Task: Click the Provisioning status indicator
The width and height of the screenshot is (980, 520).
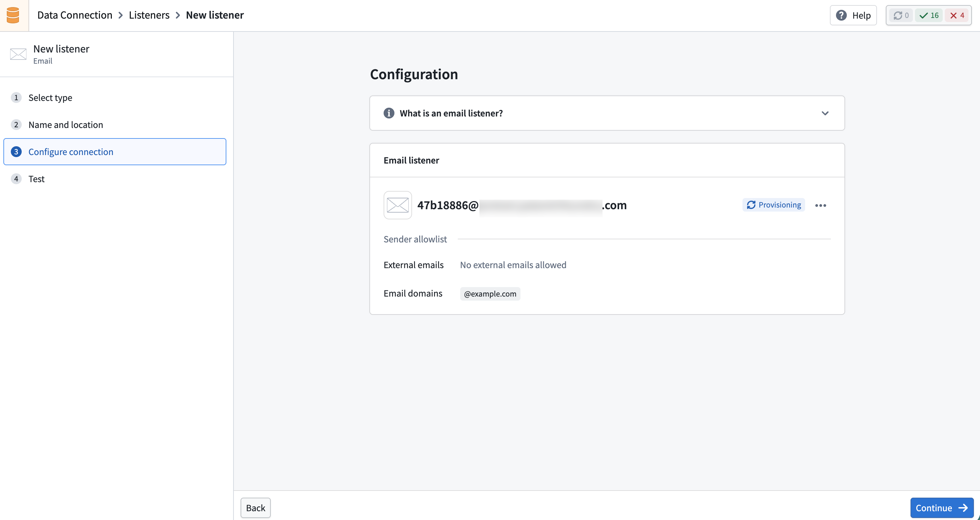Action: (773, 204)
